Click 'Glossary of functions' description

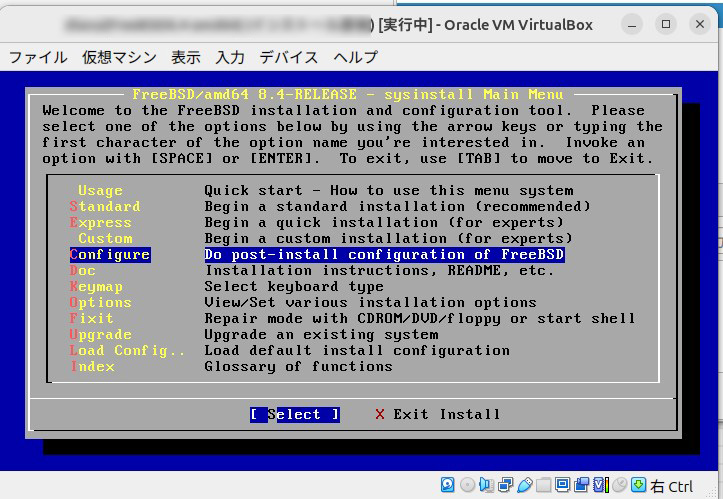pos(298,366)
